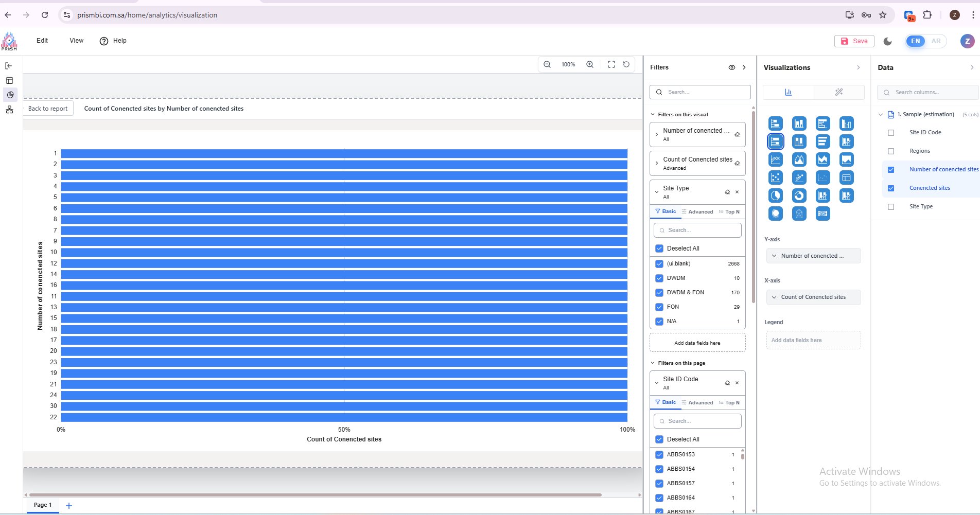Choose the pie chart visualization icon
980x515 pixels.
[x=775, y=196]
